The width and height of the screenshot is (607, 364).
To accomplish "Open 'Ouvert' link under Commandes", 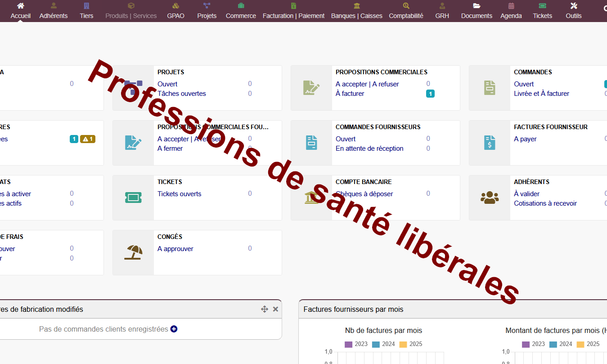I will (x=524, y=84).
